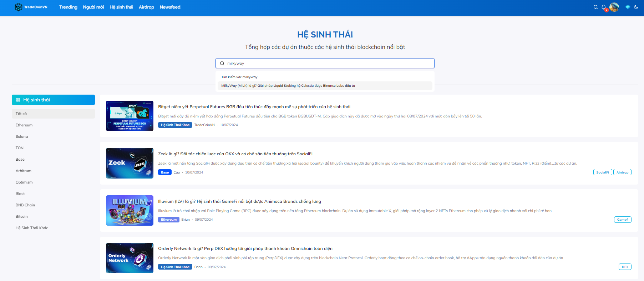
Task: Open Zeek là gì article title
Action: click(235, 154)
